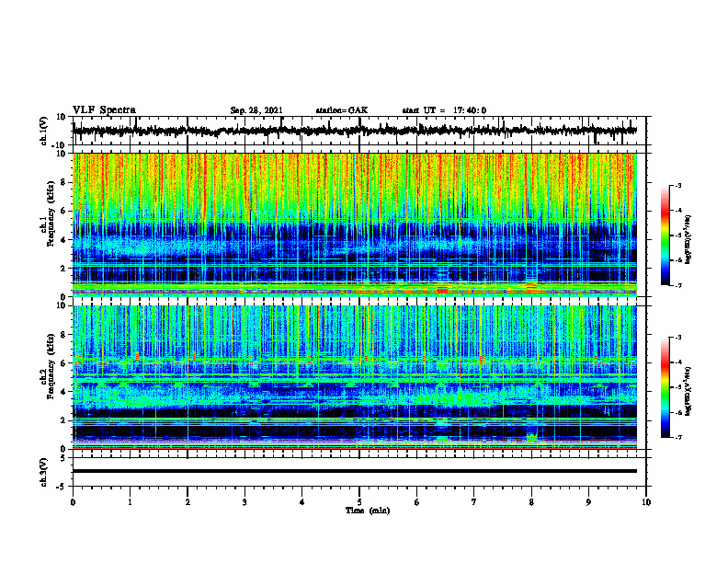
Task: Click the "3" tick on the time axis
Action: click(x=245, y=502)
